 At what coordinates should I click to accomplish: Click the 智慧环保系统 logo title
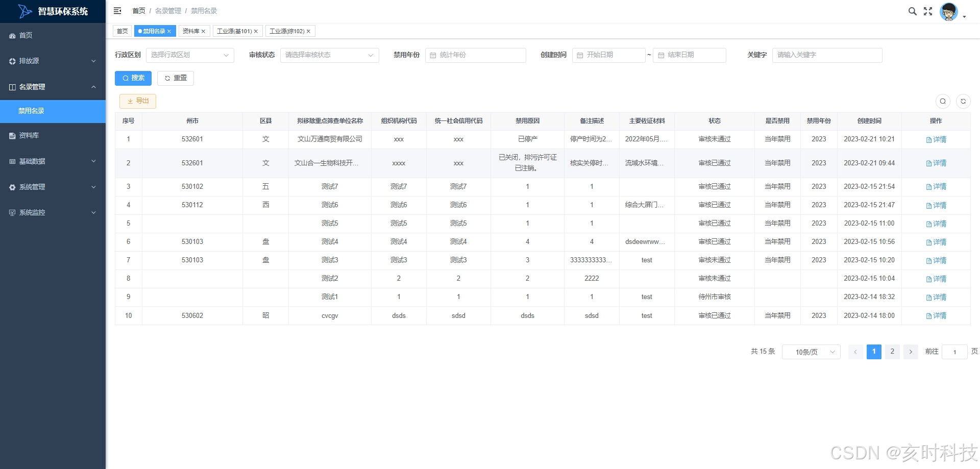pos(63,11)
